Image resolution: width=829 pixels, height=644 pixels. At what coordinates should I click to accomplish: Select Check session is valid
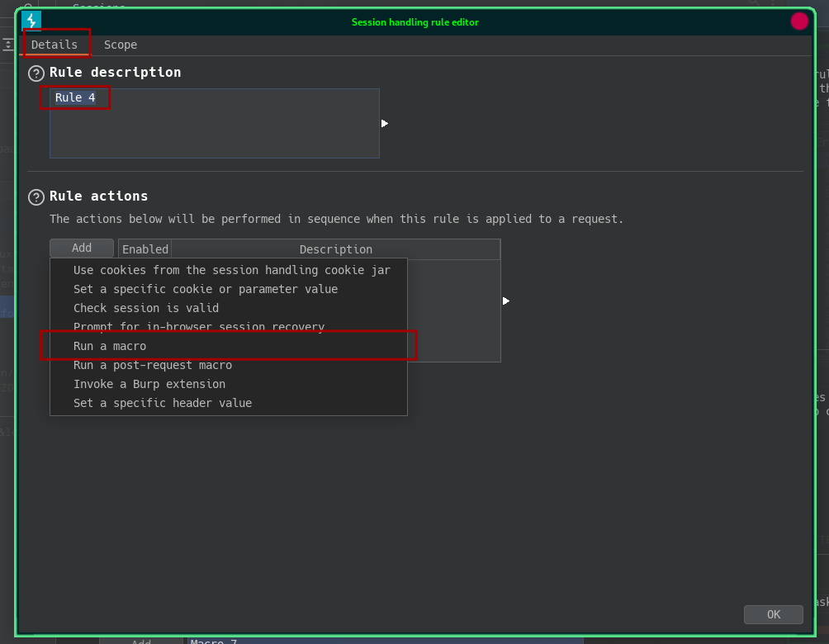(229, 308)
